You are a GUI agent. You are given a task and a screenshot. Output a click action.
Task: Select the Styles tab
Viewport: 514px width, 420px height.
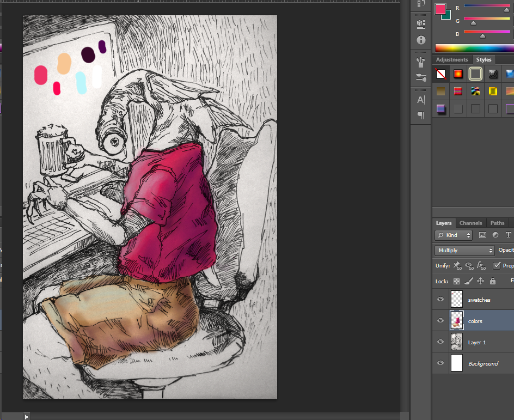point(484,60)
